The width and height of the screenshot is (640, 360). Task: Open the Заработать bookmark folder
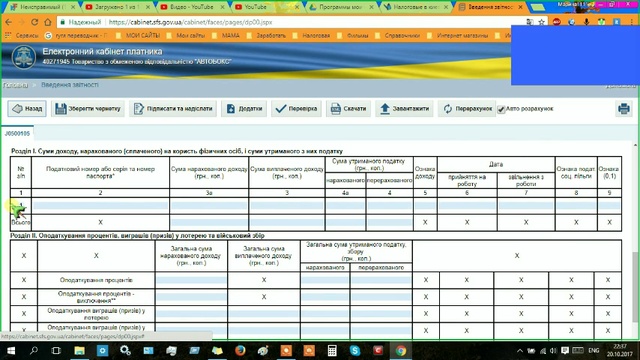pyautogui.click(x=267, y=36)
